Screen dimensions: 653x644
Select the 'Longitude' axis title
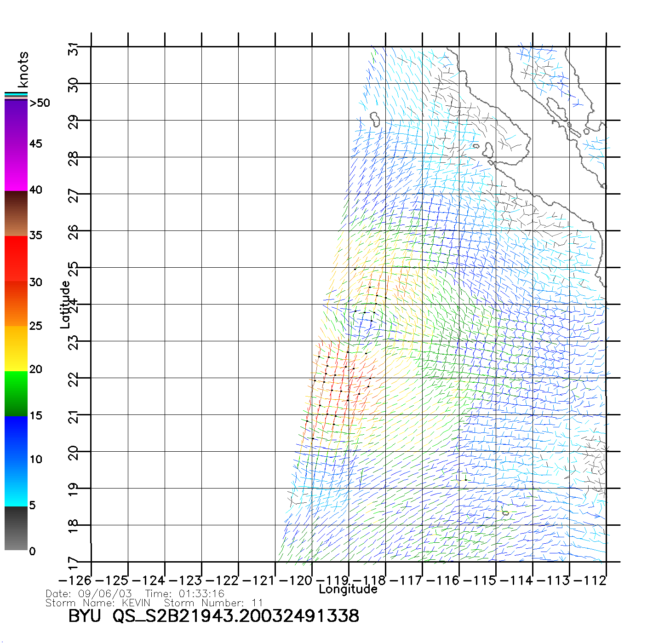coord(348,589)
